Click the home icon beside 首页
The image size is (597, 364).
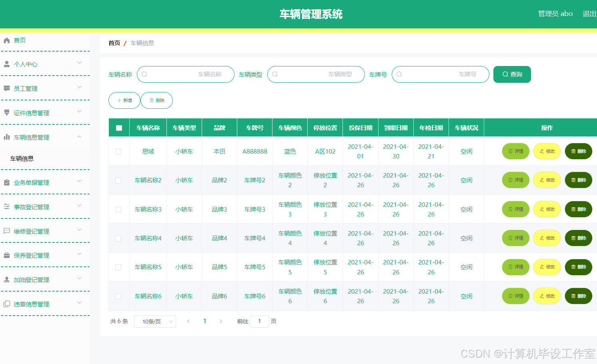coord(7,40)
